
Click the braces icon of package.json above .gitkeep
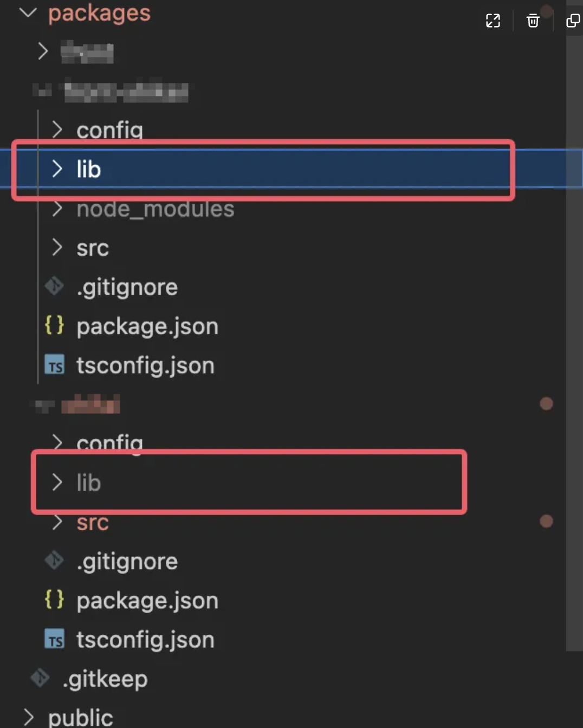pos(54,600)
